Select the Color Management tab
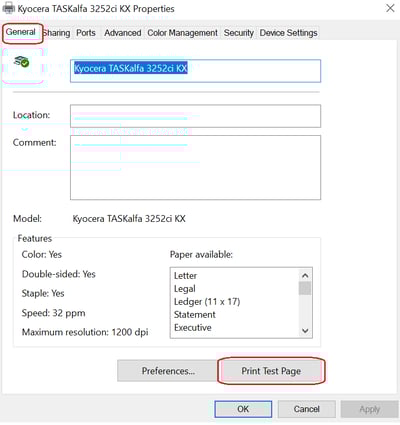The image size is (400, 425). 182,33
